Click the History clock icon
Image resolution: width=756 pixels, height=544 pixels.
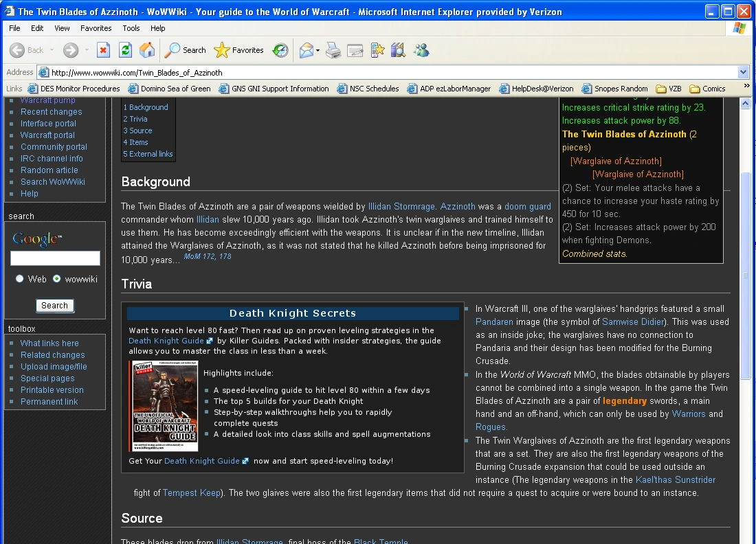coord(280,50)
